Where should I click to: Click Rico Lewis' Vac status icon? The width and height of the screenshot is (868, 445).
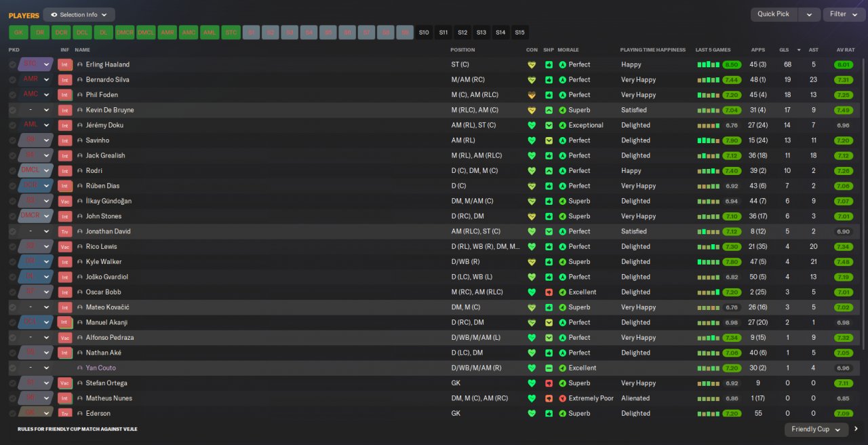[x=65, y=247]
